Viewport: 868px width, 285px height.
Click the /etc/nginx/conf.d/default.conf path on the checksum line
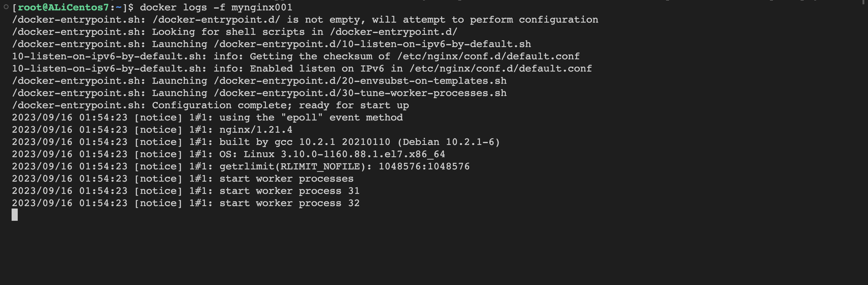click(x=488, y=56)
